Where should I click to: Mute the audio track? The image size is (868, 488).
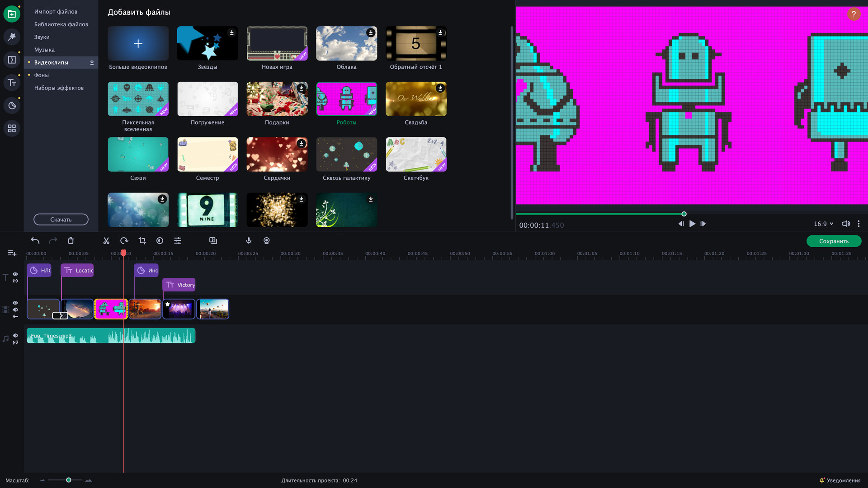coord(15,335)
